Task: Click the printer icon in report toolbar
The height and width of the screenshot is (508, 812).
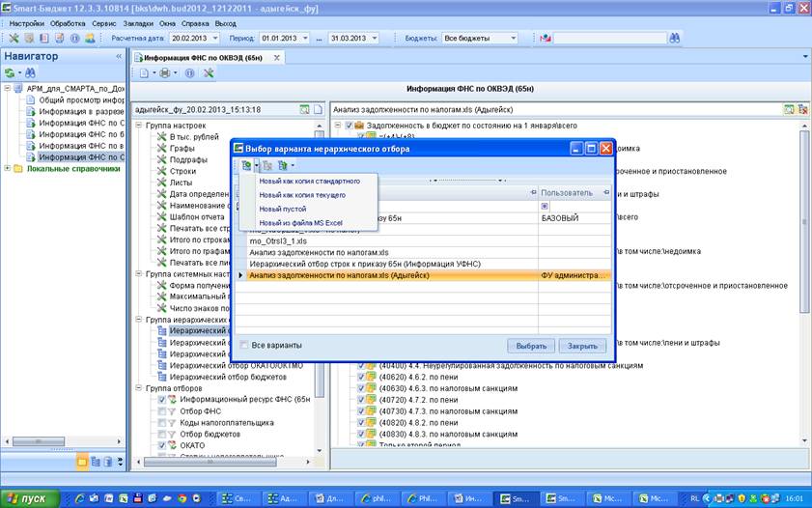Action: pos(165,73)
